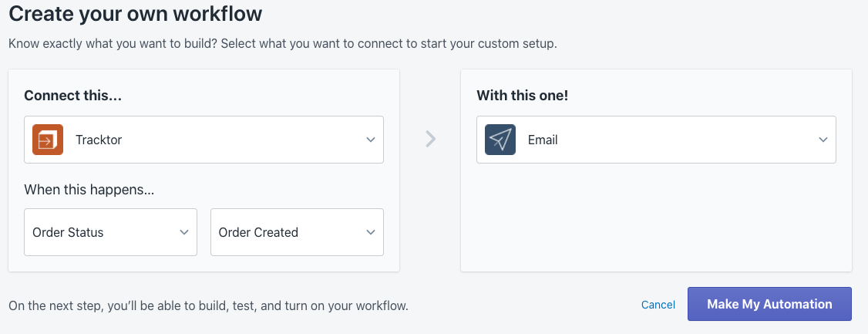Expand the Tracktor dropdown chevron

370,140
